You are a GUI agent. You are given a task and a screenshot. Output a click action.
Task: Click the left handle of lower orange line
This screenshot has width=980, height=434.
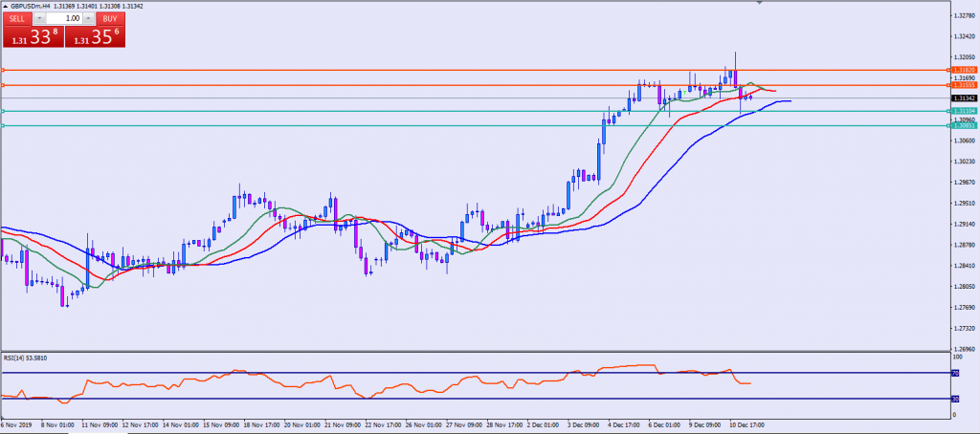(3, 86)
